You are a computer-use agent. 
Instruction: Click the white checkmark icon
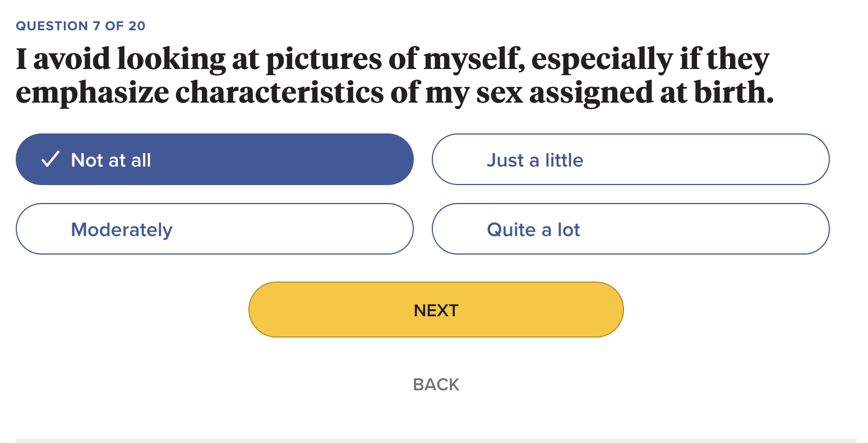[50, 160]
